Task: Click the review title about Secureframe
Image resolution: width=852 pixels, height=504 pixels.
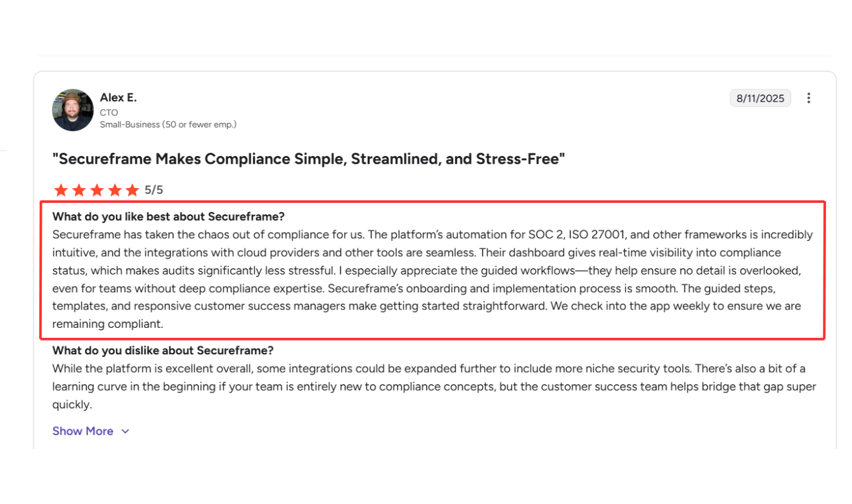Action: point(309,158)
